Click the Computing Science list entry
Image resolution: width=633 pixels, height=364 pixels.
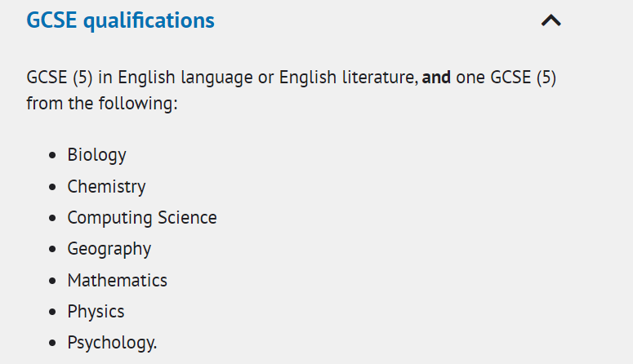[142, 218]
